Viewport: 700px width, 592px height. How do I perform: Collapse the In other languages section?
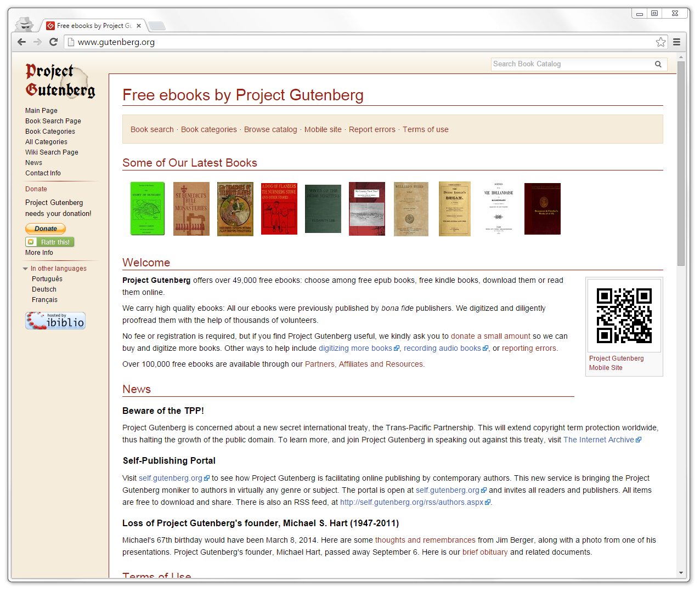pyautogui.click(x=25, y=268)
